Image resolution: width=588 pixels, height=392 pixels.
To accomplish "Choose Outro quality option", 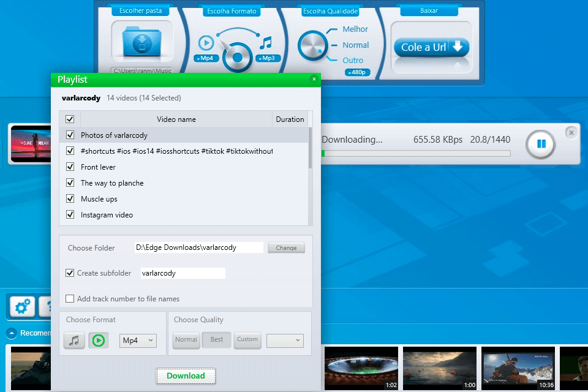I will [353, 61].
